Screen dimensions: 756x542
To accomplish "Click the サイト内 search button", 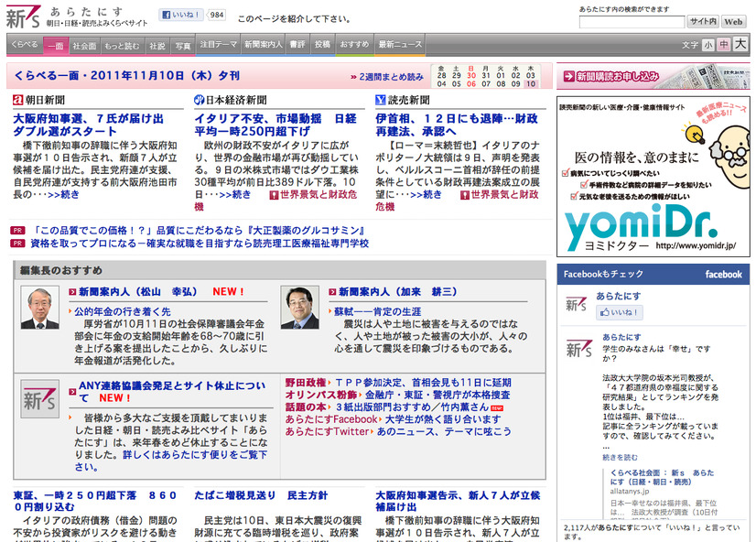I will 703,21.
